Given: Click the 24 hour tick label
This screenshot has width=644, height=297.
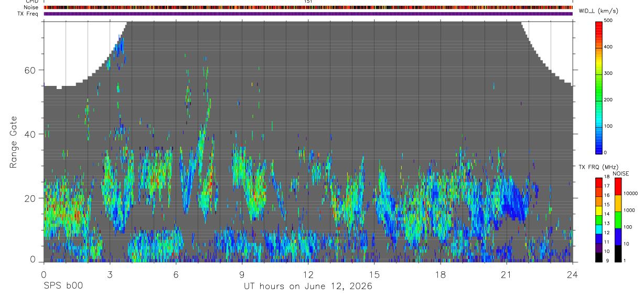Looking at the screenshot, I should [x=572, y=274].
